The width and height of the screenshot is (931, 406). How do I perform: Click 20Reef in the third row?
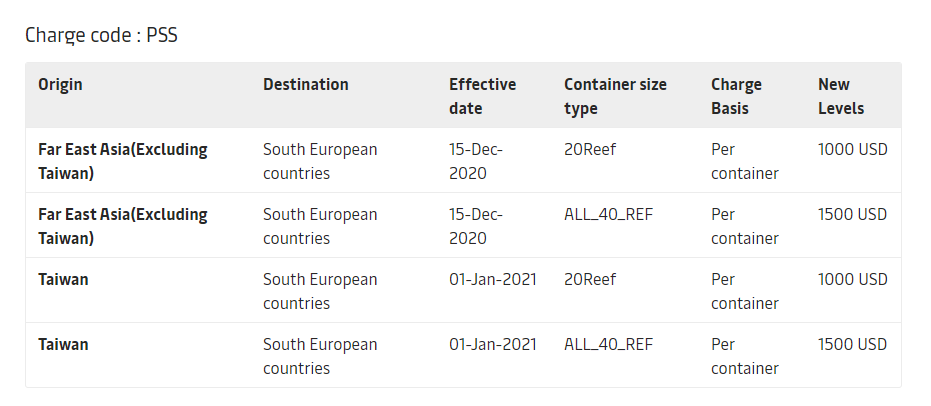coord(590,280)
